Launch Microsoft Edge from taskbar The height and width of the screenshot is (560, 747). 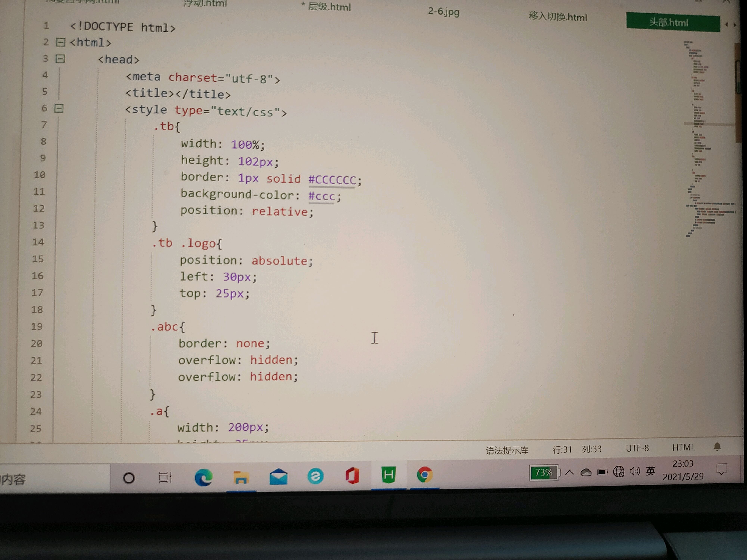203,477
